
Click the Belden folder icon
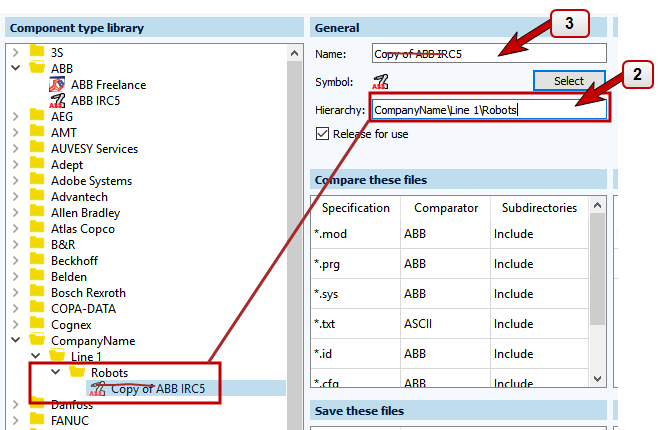click(x=37, y=276)
